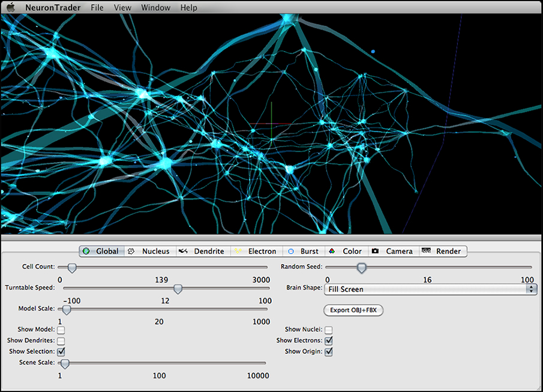Click the Global tab green globe icon
Viewport: 543px width, 392px height.
tap(86, 252)
